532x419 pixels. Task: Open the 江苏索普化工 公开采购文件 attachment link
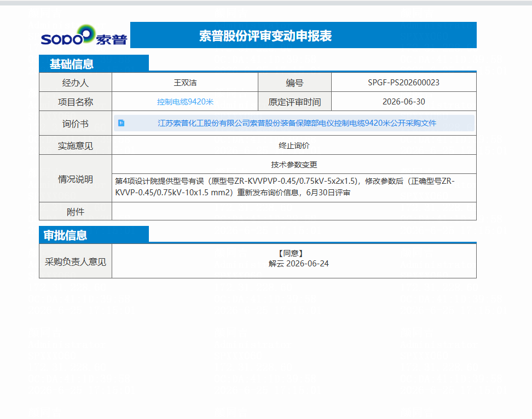[297, 123]
